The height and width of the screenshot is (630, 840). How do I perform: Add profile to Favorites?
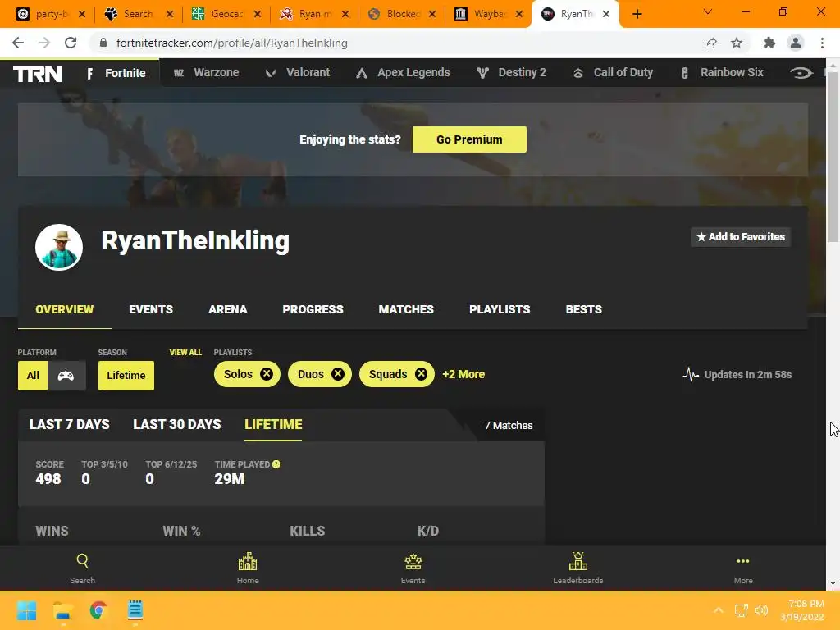(741, 237)
